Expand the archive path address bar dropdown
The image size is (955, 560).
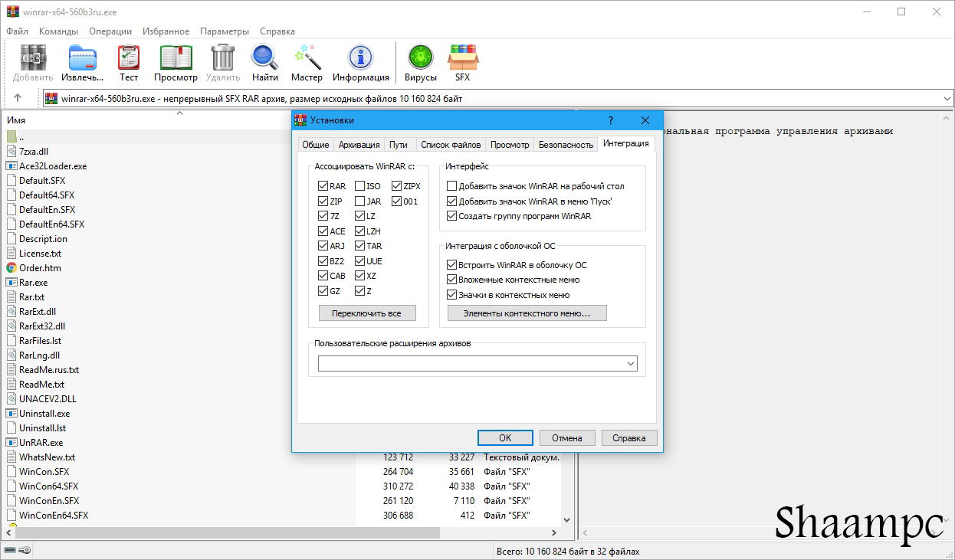tap(948, 98)
